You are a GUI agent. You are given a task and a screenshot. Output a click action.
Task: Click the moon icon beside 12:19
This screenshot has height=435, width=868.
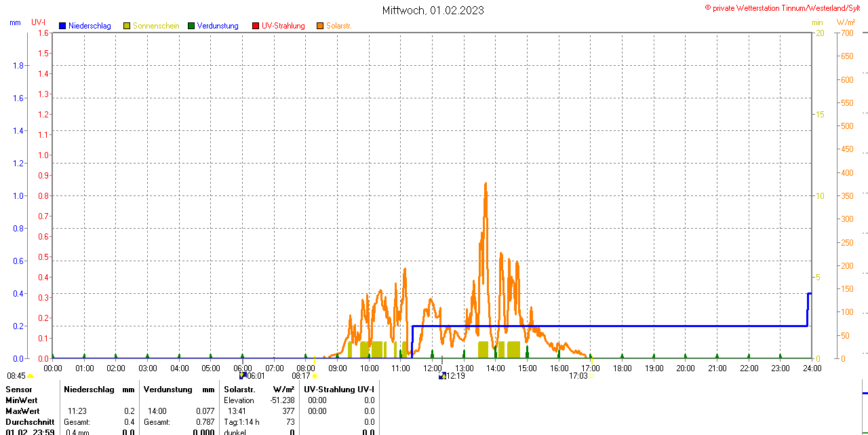click(x=442, y=375)
